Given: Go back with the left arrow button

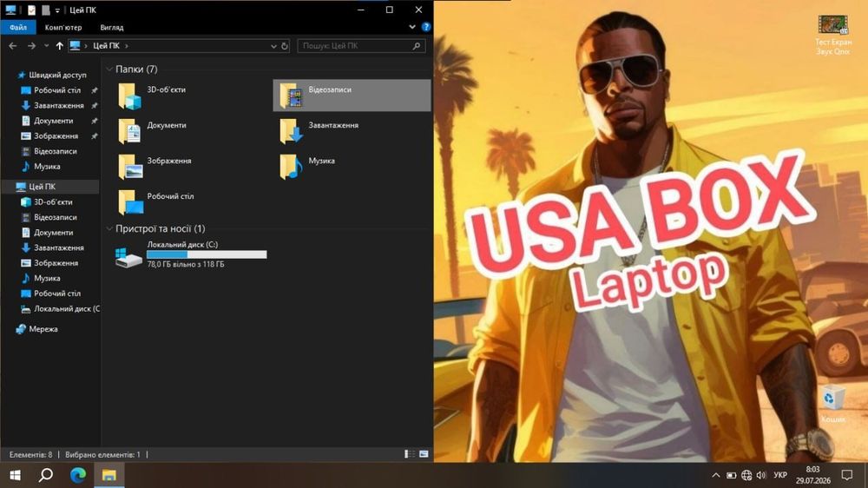Looking at the screenshot, I should [x=13, y=46].
